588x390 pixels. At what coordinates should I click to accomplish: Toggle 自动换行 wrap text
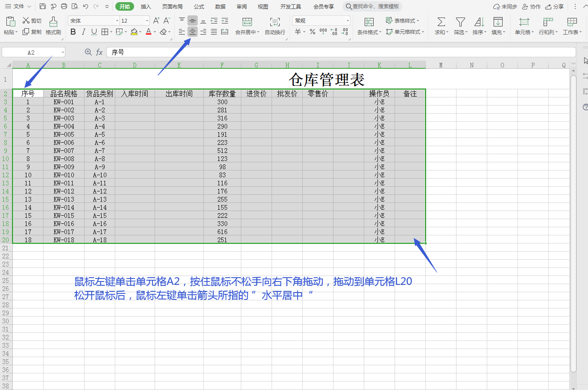click(275, 26)
